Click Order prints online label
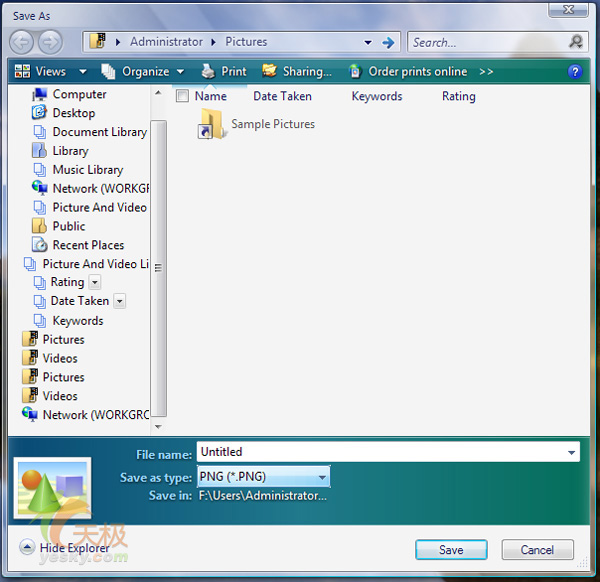 418,71
